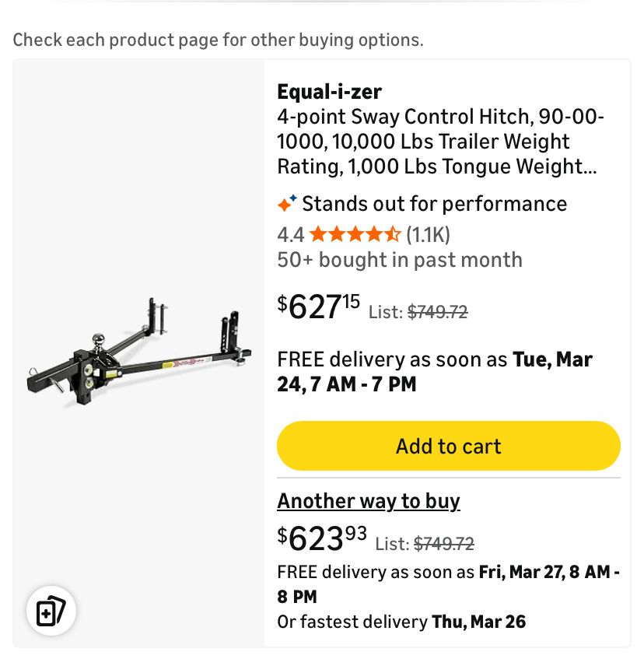The width and height of the screenshot is (644, 659).
Task: Click the List price beside $623.93
Action: click(444, 543)
